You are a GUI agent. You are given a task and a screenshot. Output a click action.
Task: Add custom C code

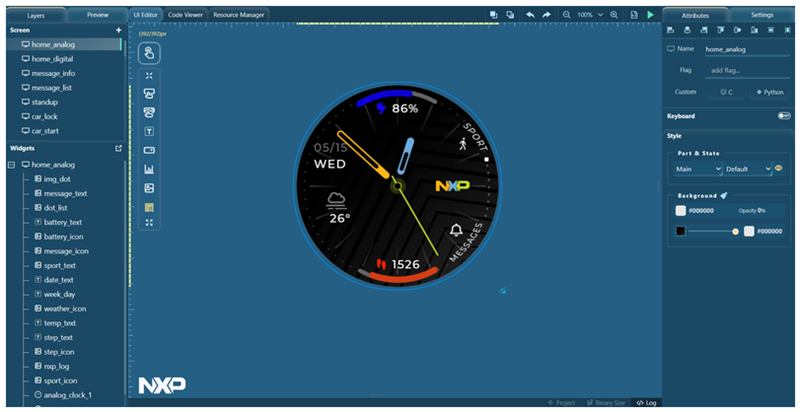coord(725,92)
